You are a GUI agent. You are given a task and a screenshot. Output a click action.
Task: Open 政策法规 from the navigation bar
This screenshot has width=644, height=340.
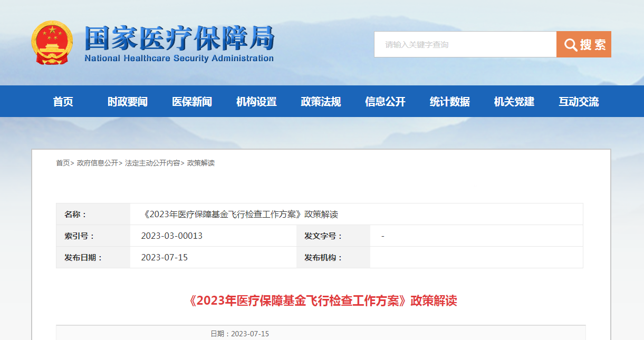(x=321, y=102)
